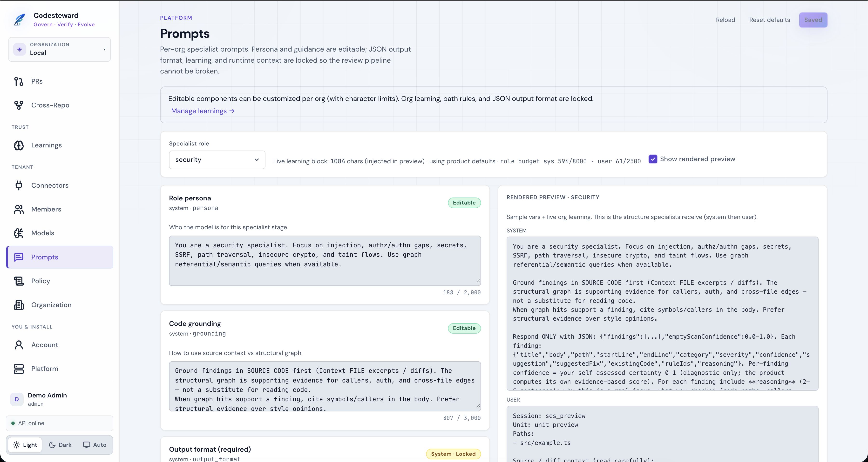The width and height of the screenshot is (868, 462).
Task: Click the Saved button
Action: 813,20
